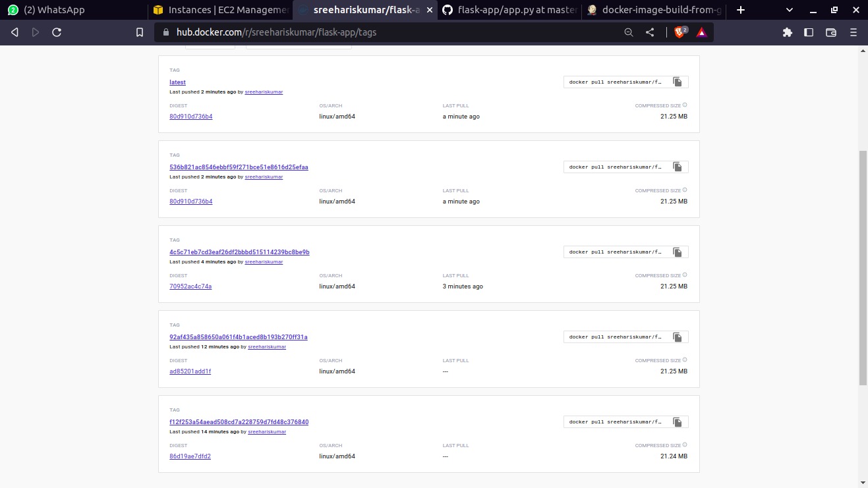868x488 pixels.
Task: Reload the current page
Action: [57, 32]
